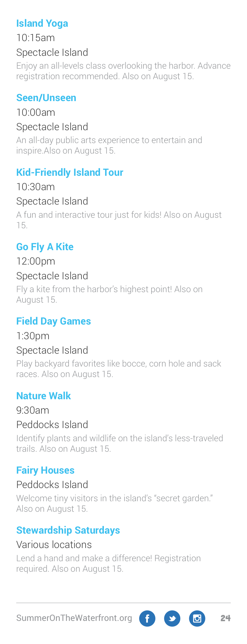247x644 pixels.
Task: Open the Seen/Unseen event heading
Action: [46, 98]
